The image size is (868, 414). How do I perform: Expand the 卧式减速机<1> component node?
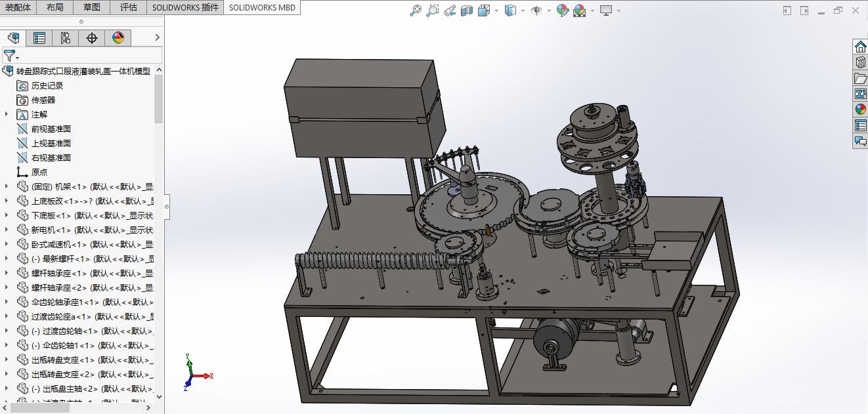(7, 244)
